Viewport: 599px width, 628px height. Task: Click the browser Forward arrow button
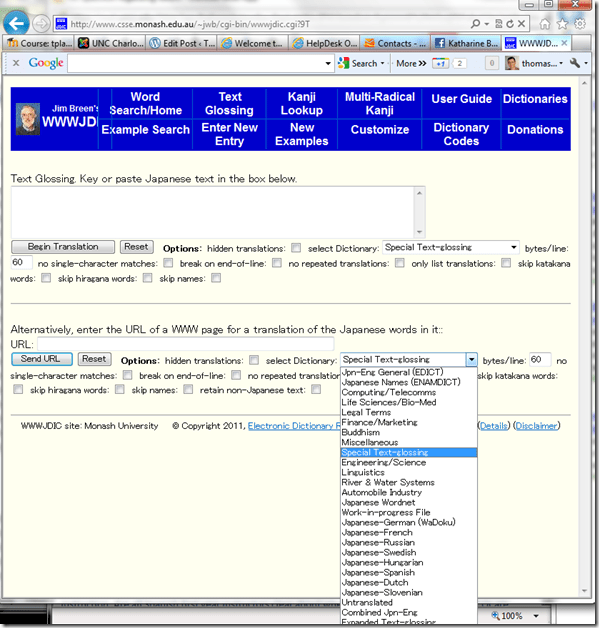click(x=40, y=24)
